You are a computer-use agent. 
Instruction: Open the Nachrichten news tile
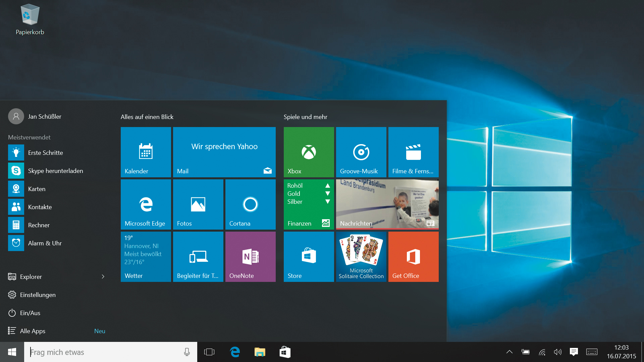[387, 204]
